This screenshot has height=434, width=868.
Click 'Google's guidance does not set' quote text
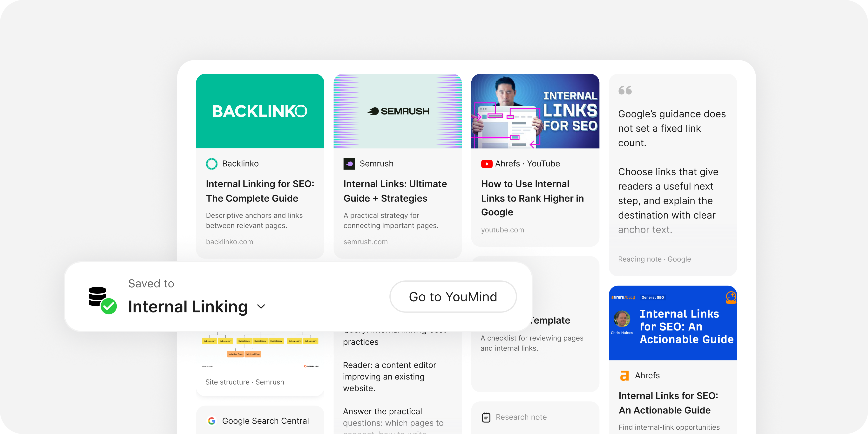click(672, 128)
